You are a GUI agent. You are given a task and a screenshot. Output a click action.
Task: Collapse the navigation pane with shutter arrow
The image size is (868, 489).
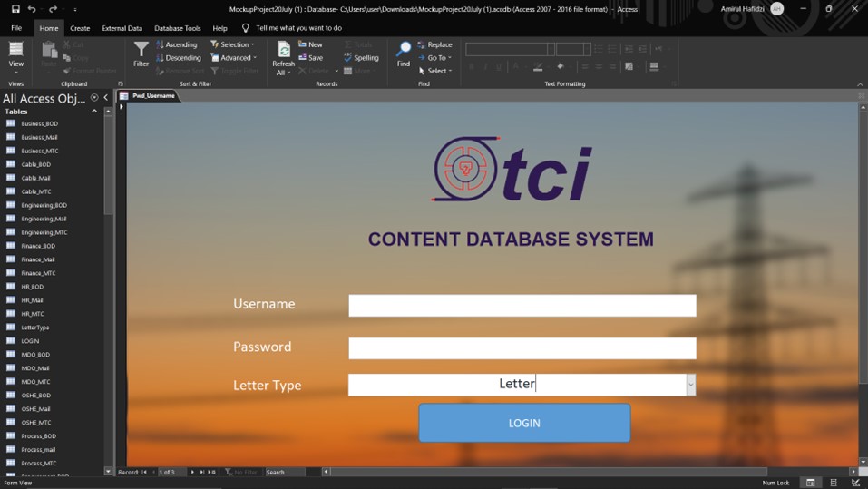106,97
